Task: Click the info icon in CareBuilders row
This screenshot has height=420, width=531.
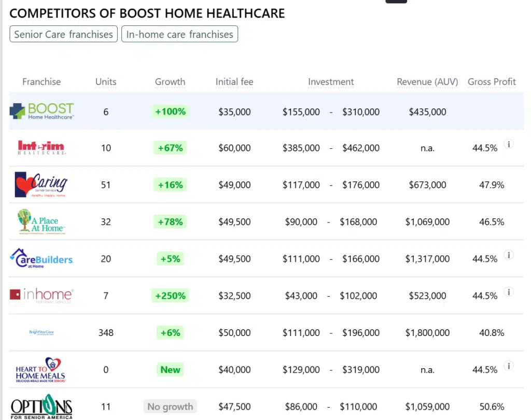Action: 509,255
